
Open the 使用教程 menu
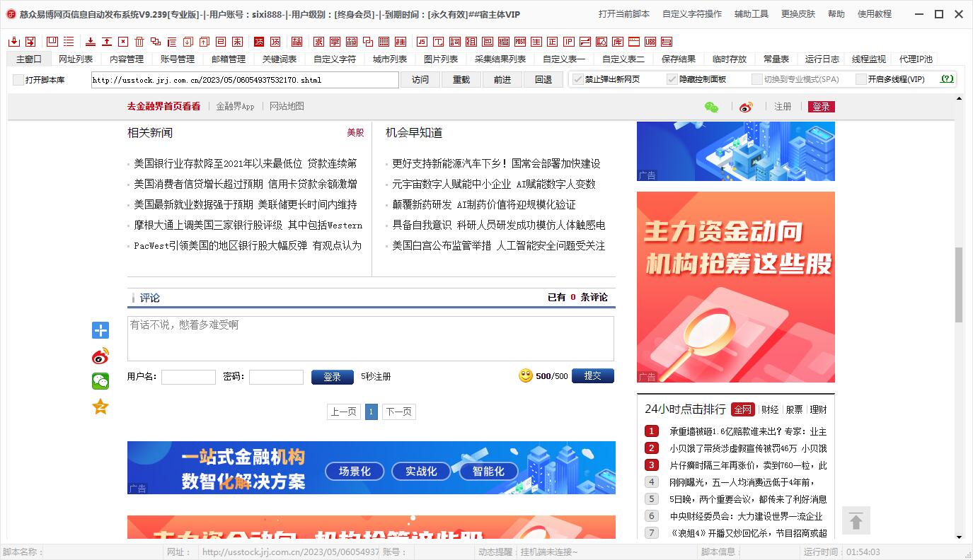[x=875, y=14]
